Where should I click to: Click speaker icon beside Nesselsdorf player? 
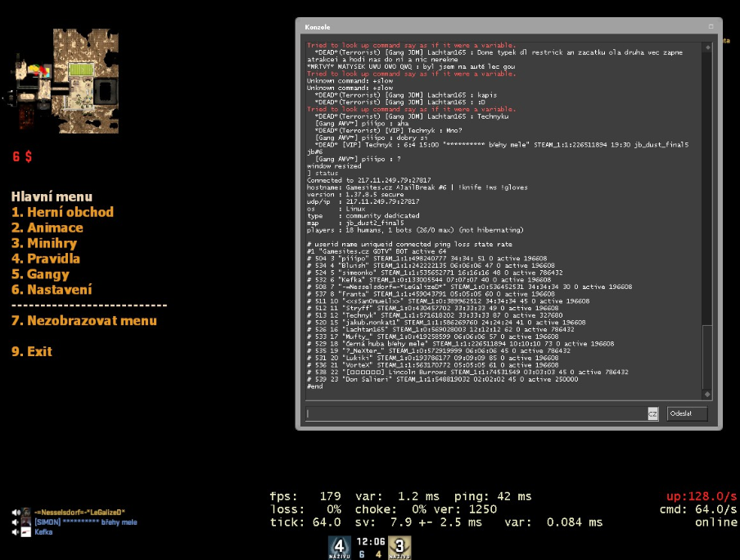pyautogui.click(x=16, y=512)
